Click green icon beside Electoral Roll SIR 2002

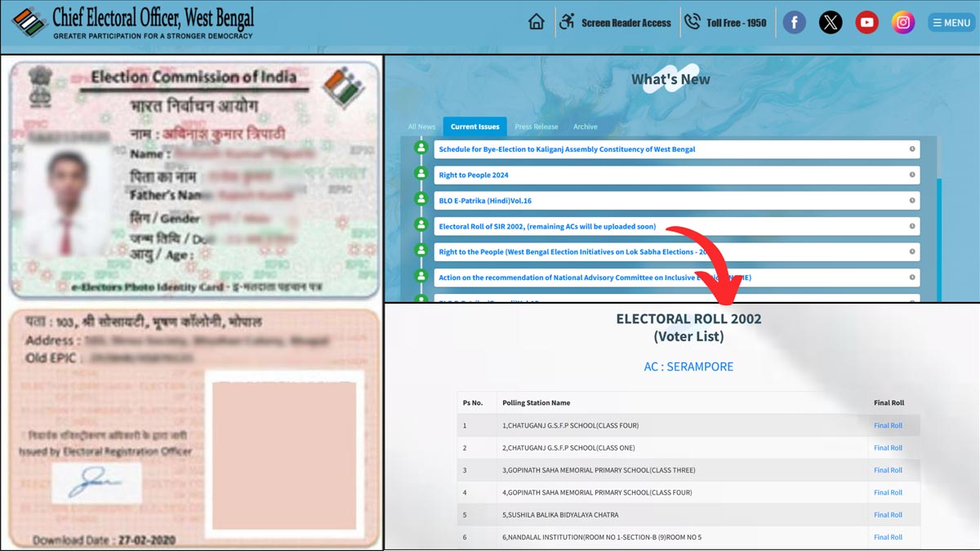tap(421, 224)
